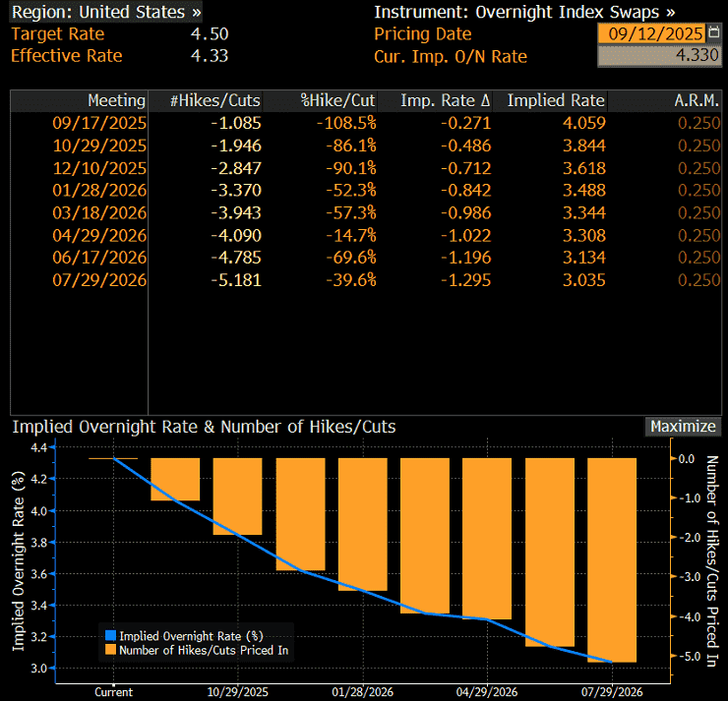Click the 3.618 implied rate value
Screen dimensions: 728x701
(x=584, y=168)
